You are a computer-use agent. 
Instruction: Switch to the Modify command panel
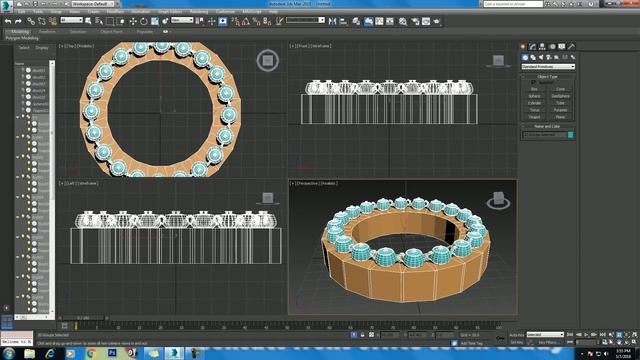532,47
